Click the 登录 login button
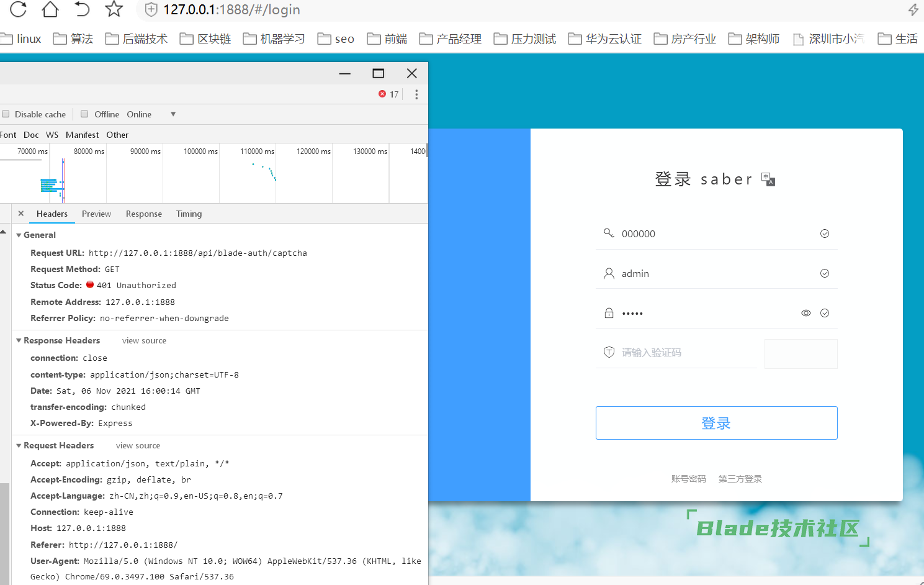This screenshot has width=924, height=585. 716,423
